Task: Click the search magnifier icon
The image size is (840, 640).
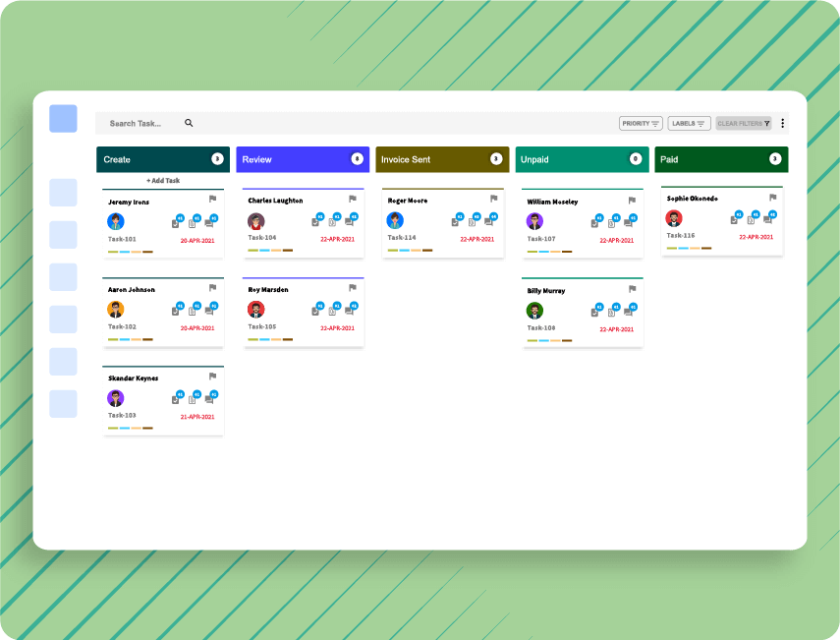Action: pyautogui.click(x=189, y=123)
